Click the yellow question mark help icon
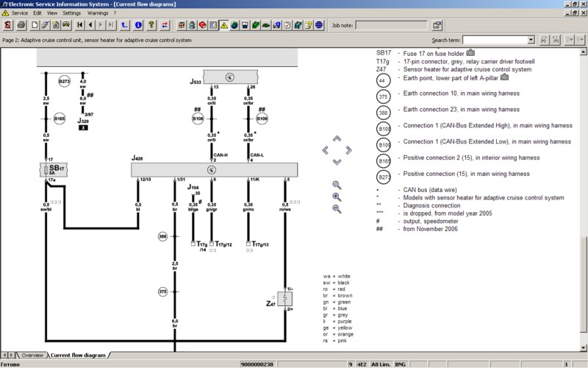This screenshot has width=588, height=368. tap(151, 25)
